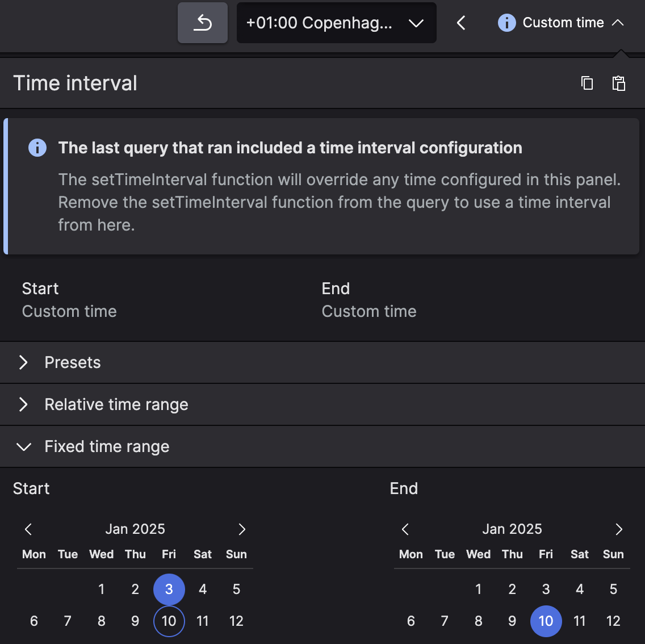Go to next month in Start calendar
Screen dimensions: 645x644
pos(242,529)
